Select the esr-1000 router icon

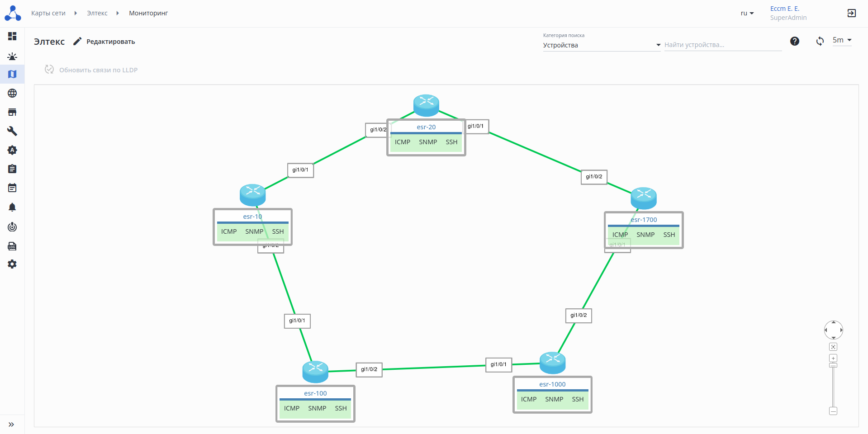pos(552,362)
